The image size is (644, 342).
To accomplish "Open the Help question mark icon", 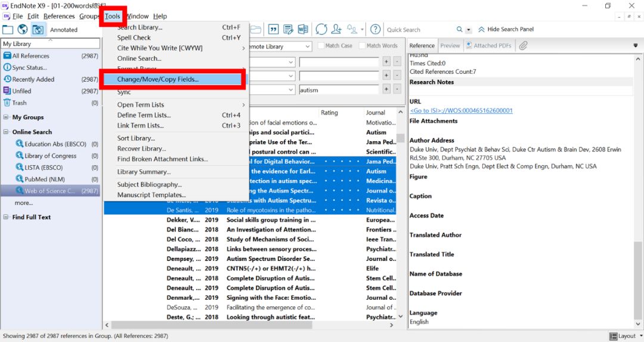I will [x=375, y=29].
